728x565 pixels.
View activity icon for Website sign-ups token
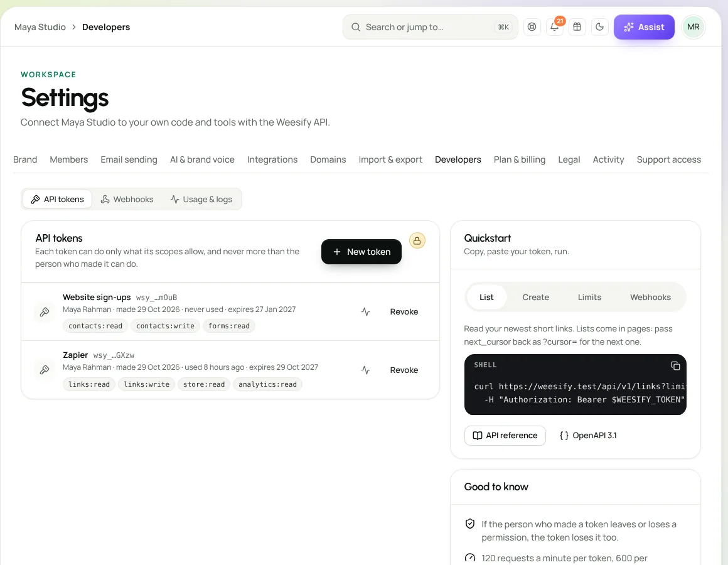(366, 312)
